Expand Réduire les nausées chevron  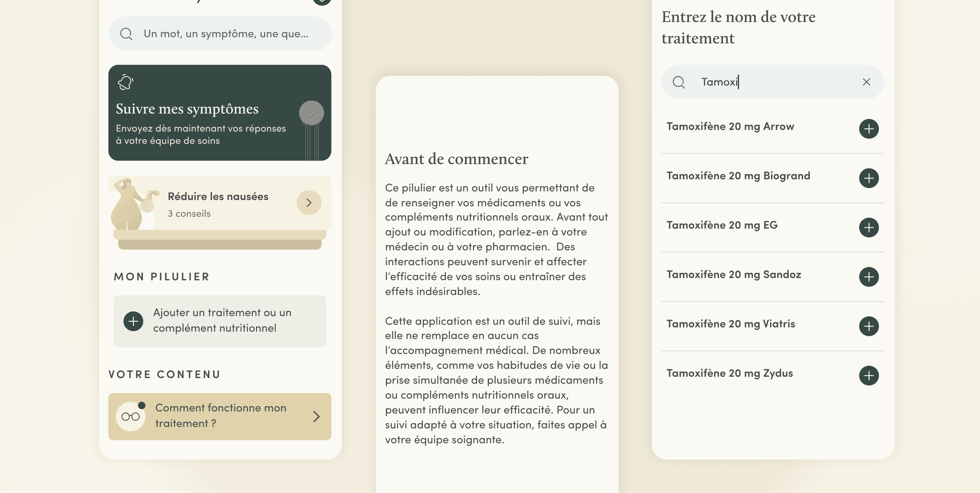pos(309,203)
